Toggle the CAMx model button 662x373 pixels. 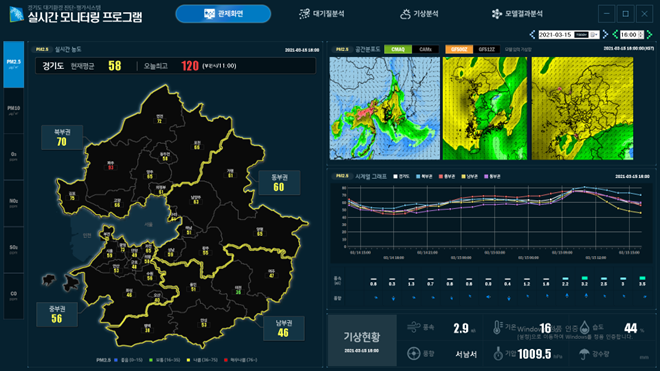425,49
